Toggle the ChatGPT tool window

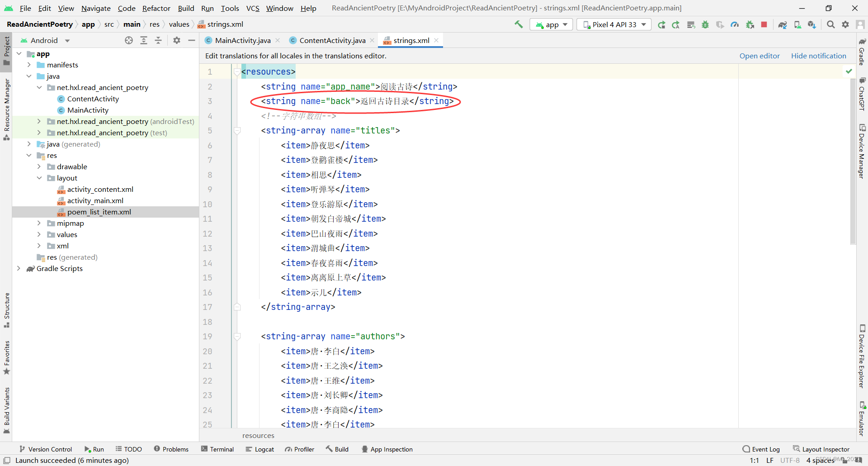pyautogui.click(x=862, y=94)
